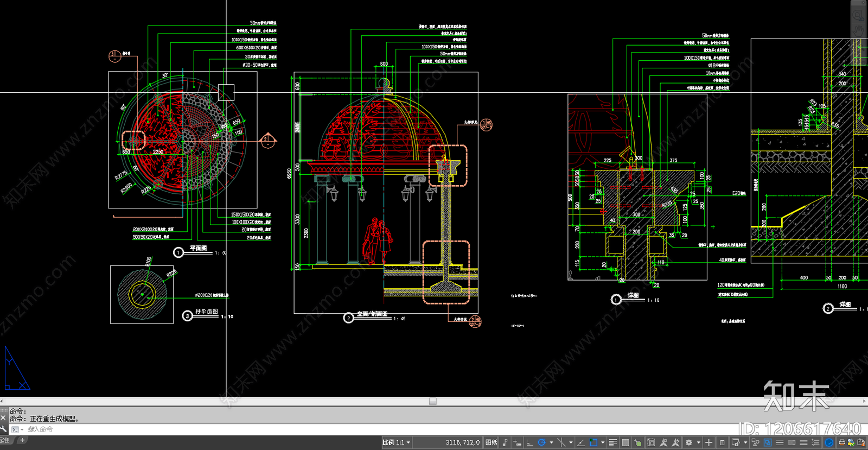Toggle lineweight display icon
The image size is (868, 450).
(x=613, y=442)
